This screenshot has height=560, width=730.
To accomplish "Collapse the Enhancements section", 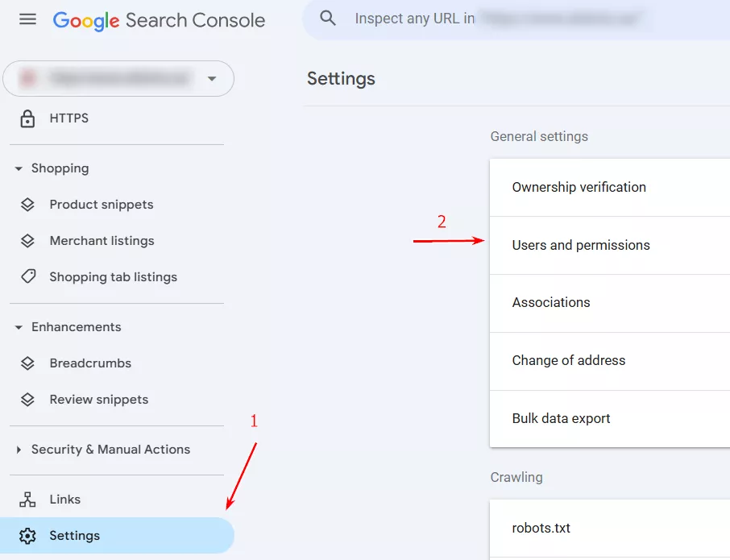I will tap(19, 328).
